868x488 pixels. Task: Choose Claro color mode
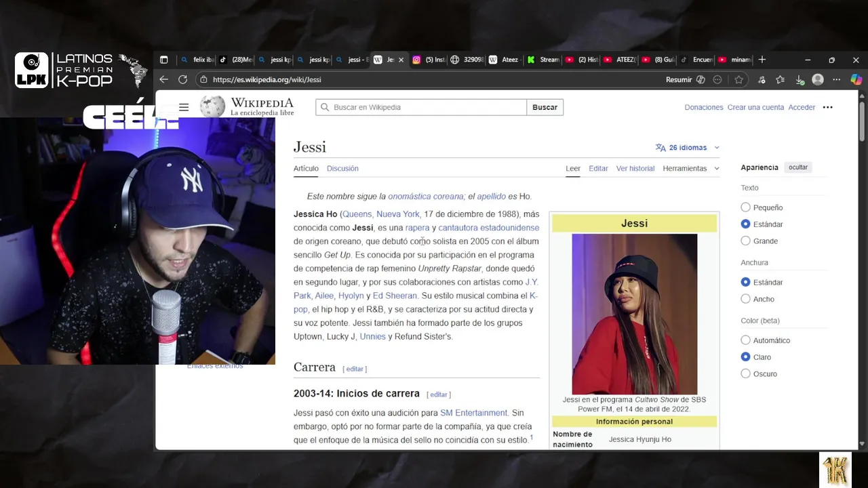745,357
